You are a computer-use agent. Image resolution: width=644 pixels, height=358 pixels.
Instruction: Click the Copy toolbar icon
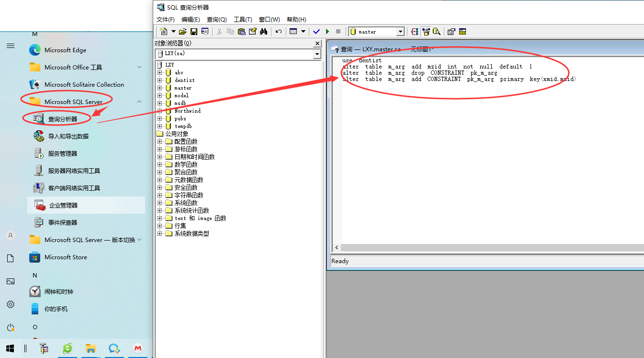click(230, 32)
